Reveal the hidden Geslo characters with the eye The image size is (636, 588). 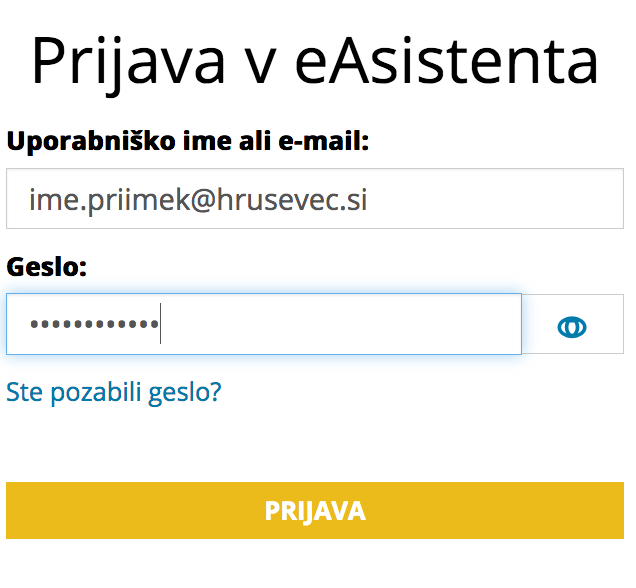tap(572, 327)
